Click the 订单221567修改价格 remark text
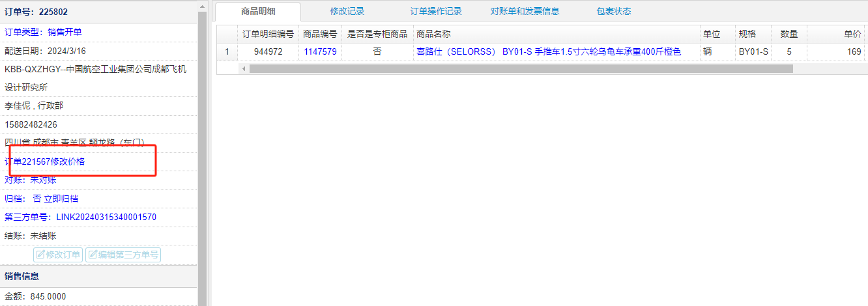The image size is (868, 306). coord(45,161)
